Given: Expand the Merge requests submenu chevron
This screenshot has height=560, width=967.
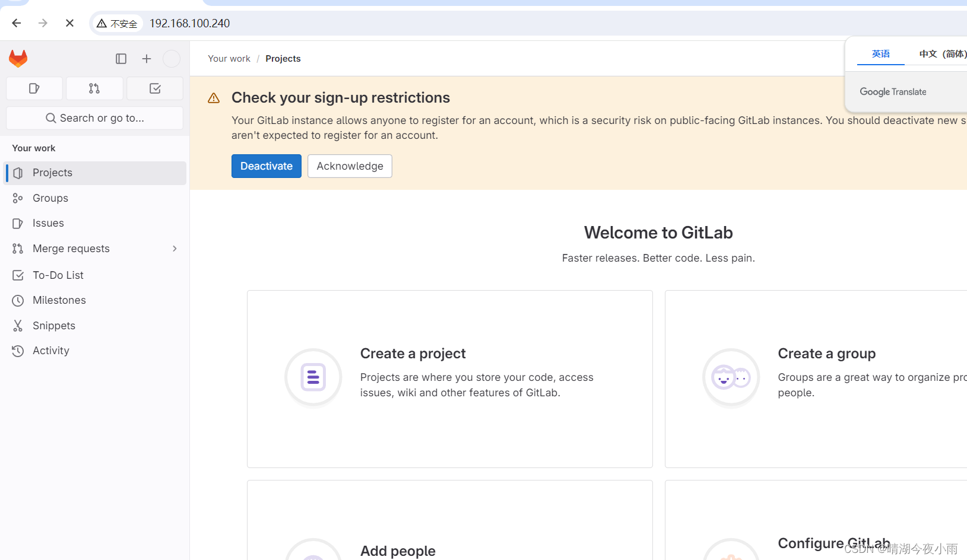Looking at the screenshot, I should pos(175,249).
